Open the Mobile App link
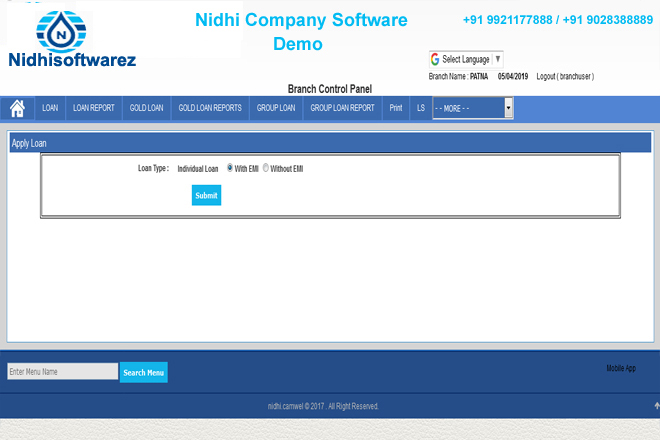This screenshot has height=440, width=660. click(x=621, y=368)
